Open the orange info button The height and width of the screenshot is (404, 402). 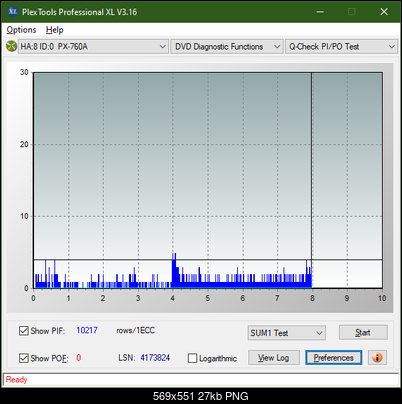[x=377, y=358]
